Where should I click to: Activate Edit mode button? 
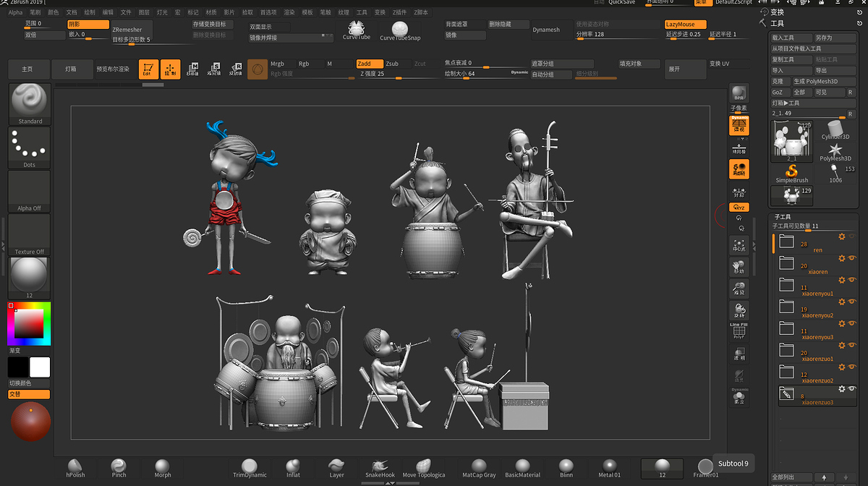[148, 69]
